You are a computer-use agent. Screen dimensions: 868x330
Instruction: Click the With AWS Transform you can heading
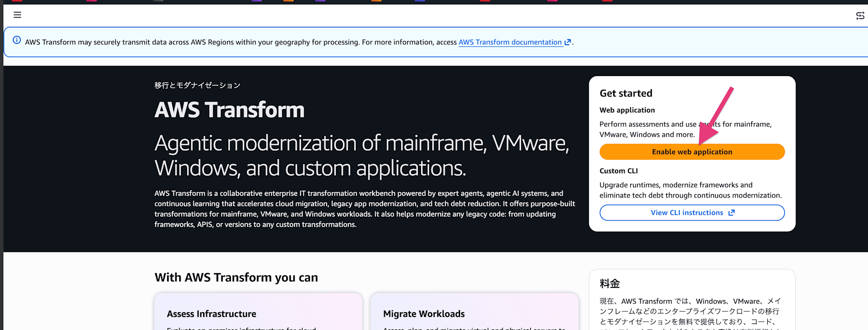point(236,277)
